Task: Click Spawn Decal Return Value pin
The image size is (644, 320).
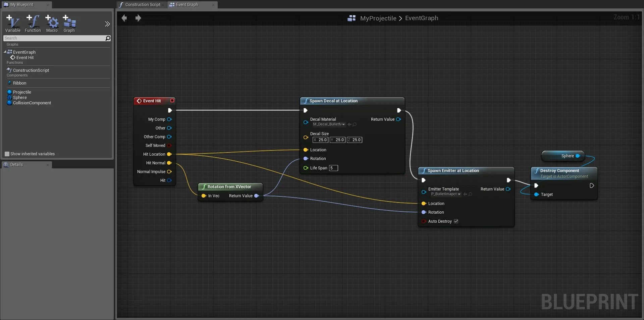Action: click(x=398, y=119)
